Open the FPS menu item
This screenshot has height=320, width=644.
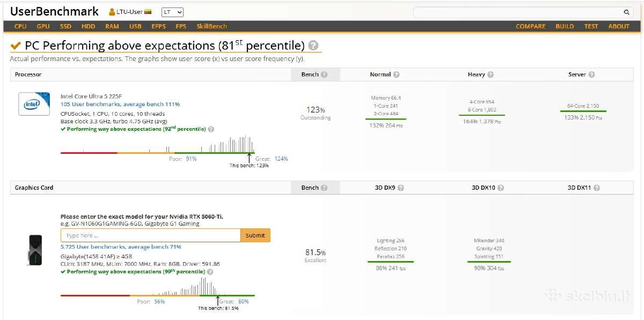181,26
